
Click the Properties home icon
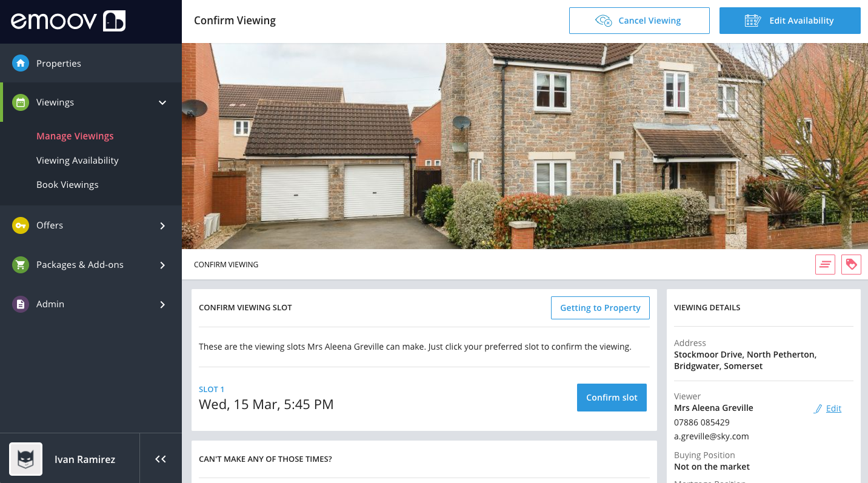(21, 63)
